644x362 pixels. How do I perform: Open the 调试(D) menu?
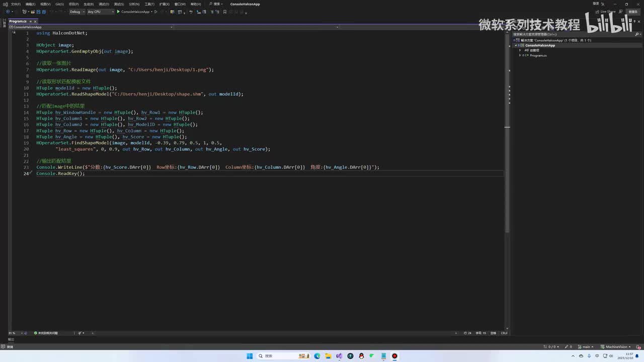tap(104, 4)
